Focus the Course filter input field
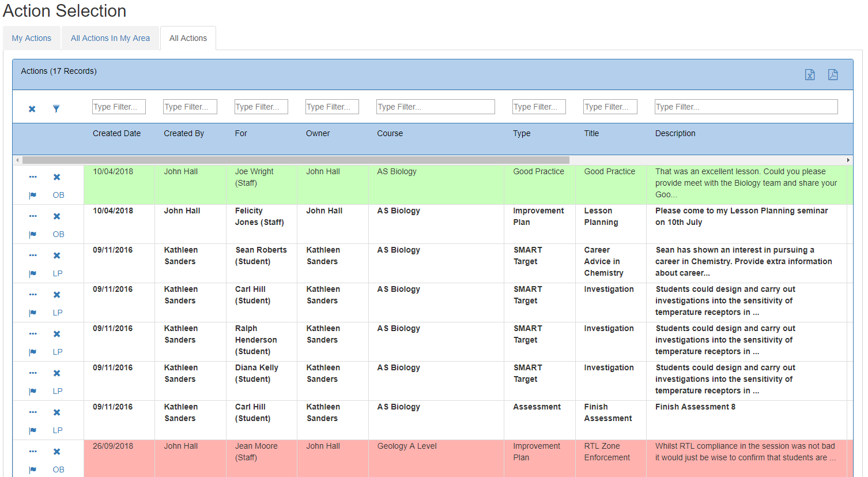 (x=435, y=107)
